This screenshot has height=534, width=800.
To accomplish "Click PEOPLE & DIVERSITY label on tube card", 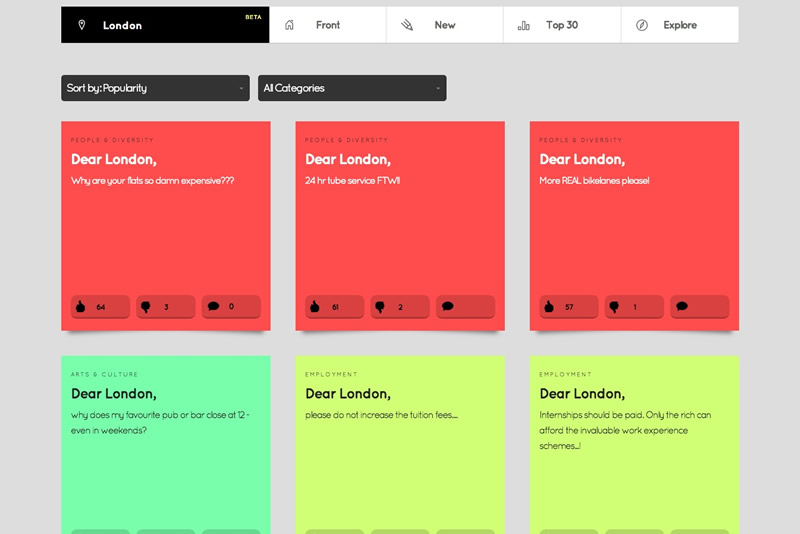I will point(346,140).
